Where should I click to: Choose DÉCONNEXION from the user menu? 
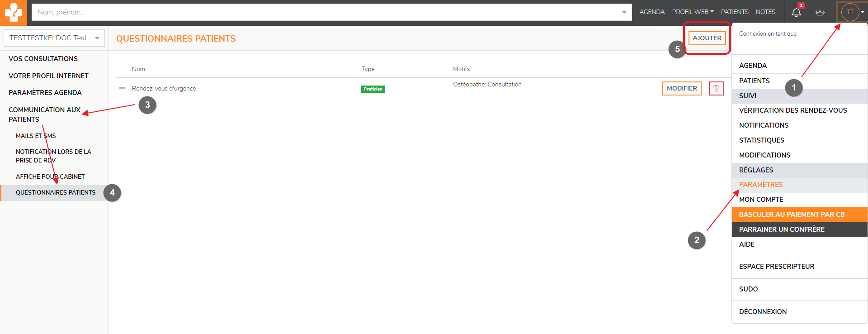763,312
